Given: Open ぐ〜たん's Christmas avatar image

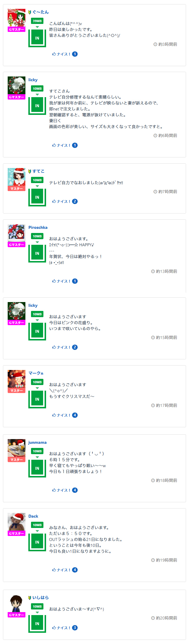Looking at the screenshot, I should (x=17, y=18).
